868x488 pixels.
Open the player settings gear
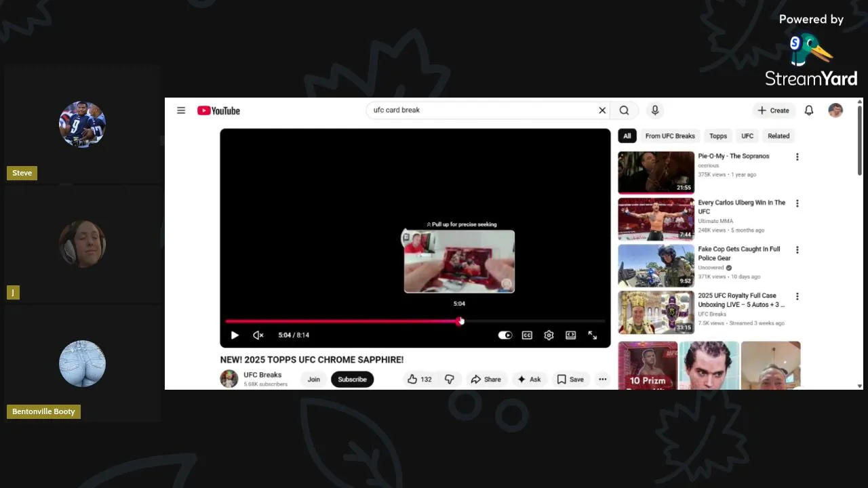(x=549, y=335)
